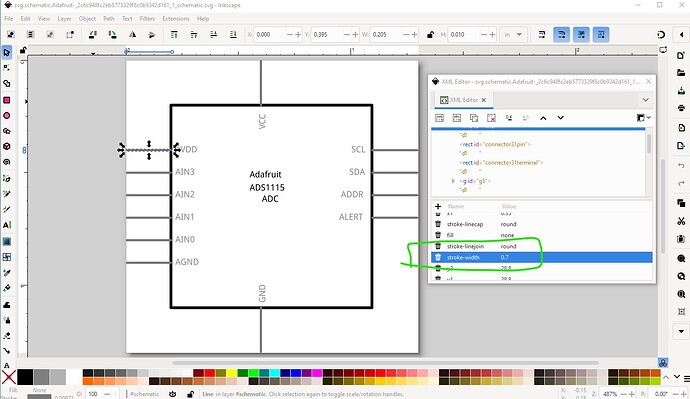Expand the g id g5 node
This screenshot has width=690, height=399.
453,181
